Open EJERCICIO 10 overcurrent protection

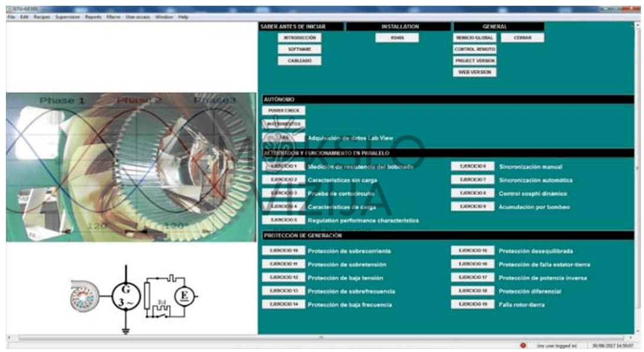[284, 251]
